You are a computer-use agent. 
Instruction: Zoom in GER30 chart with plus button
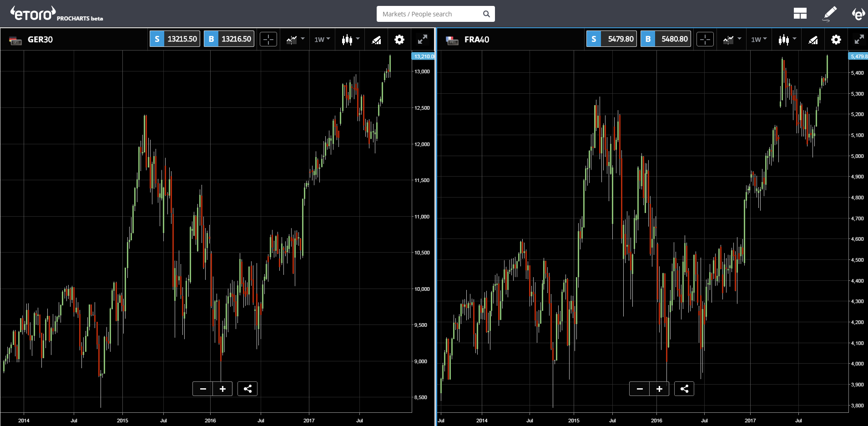222,389
